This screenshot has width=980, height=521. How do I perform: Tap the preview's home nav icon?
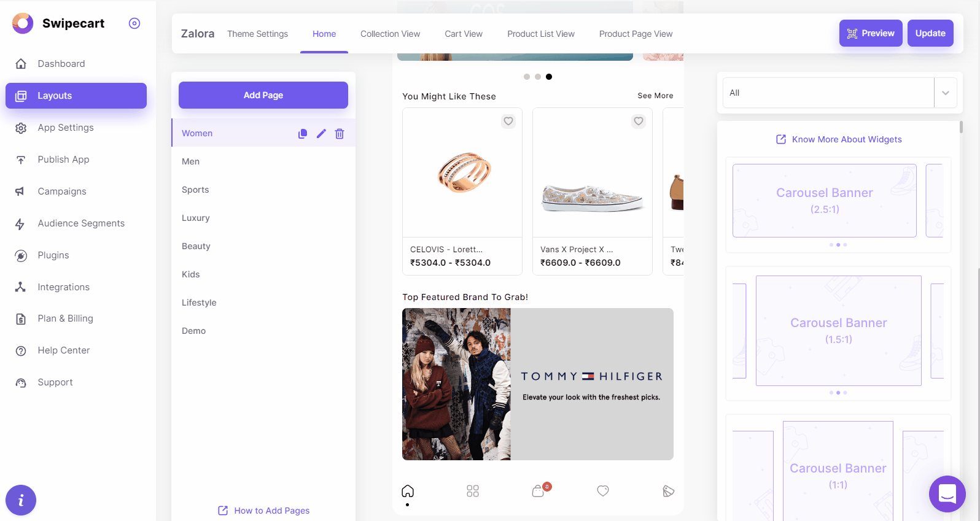tap(408, 491)
